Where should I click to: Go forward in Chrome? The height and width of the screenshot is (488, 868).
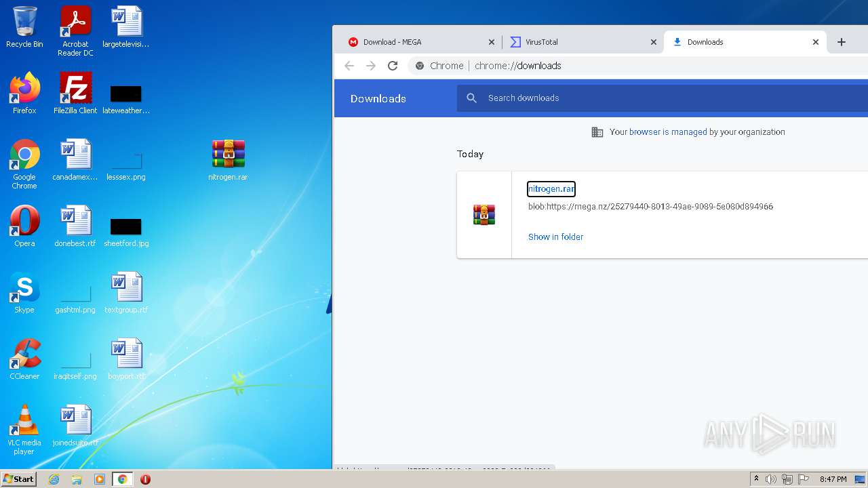[x=371, y=66]
